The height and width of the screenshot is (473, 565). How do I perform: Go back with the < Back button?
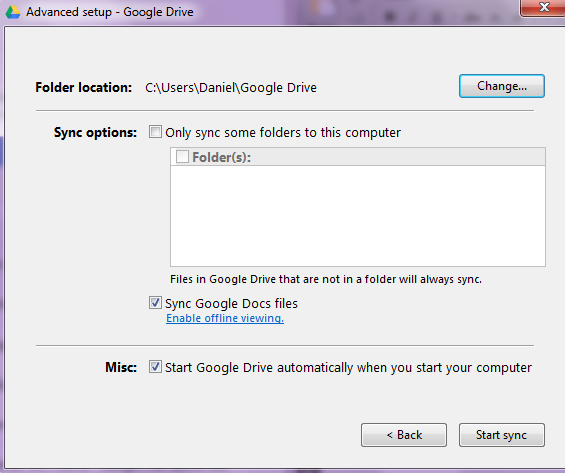click(404, 435)
